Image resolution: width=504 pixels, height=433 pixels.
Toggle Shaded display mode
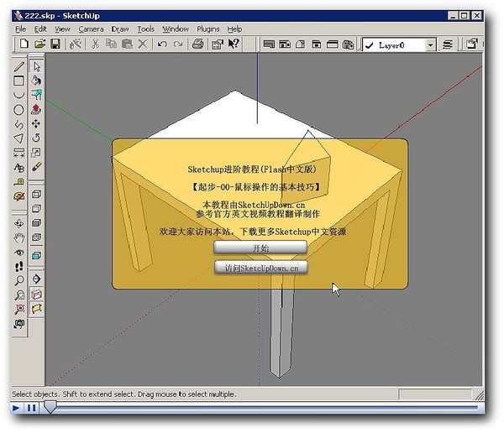36,223
